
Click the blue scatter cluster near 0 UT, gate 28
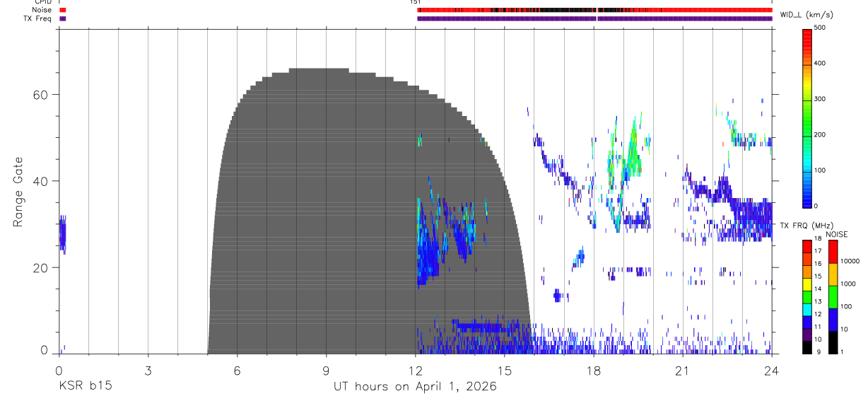point(62,235)
